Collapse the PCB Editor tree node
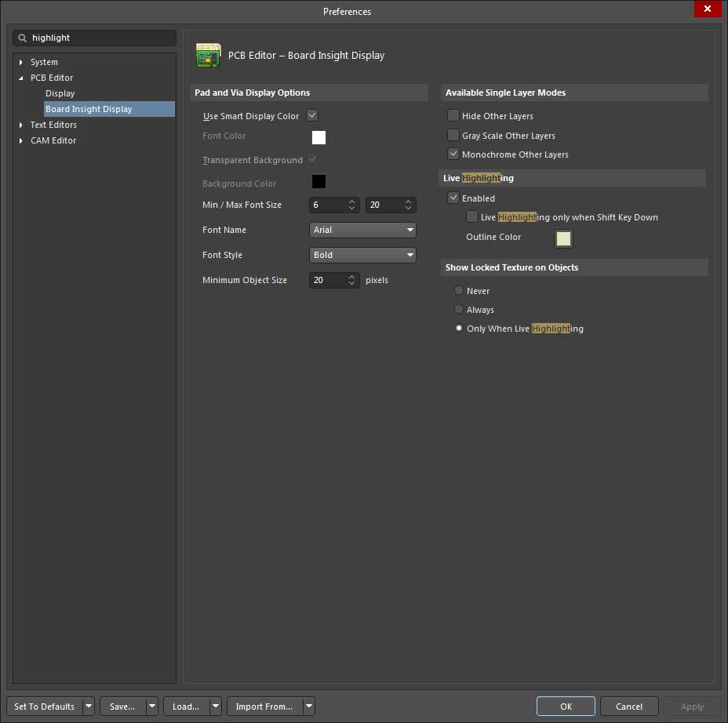Screen dimensions: 728x723 (x=21, y=78)
